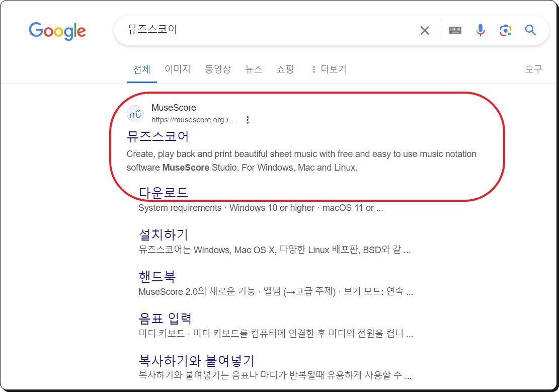This screenshot has width=559, height=392.
Task: Switch to the 뉴스 tab
Action: point(254,69)
